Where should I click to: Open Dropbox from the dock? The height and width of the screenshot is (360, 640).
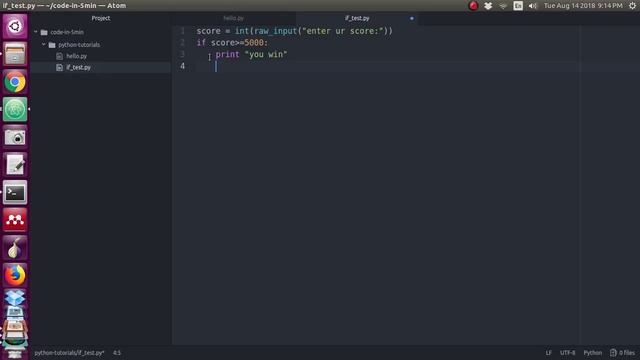(15, 298)
